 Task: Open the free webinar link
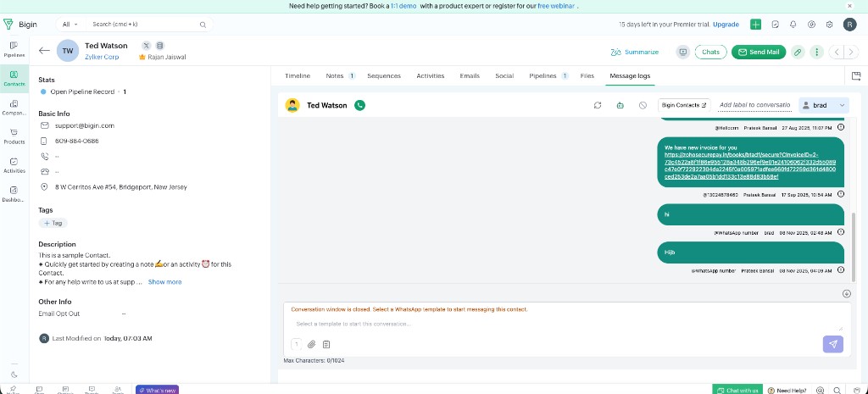click(558, 6)
